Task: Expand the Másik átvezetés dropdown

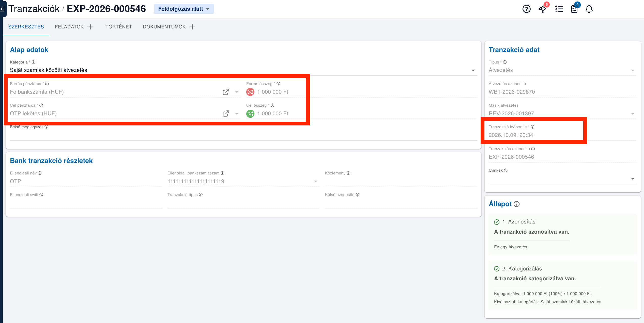Action: (633, 114)
